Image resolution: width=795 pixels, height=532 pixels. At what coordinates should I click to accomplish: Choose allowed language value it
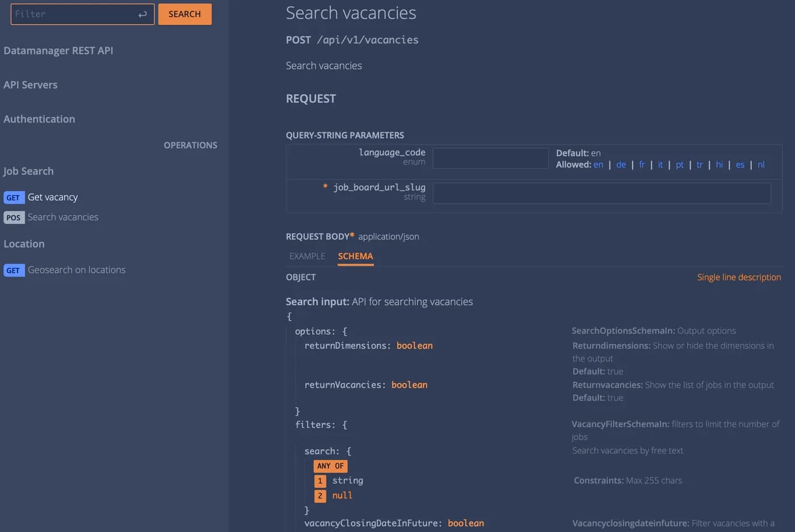[660, 165]
